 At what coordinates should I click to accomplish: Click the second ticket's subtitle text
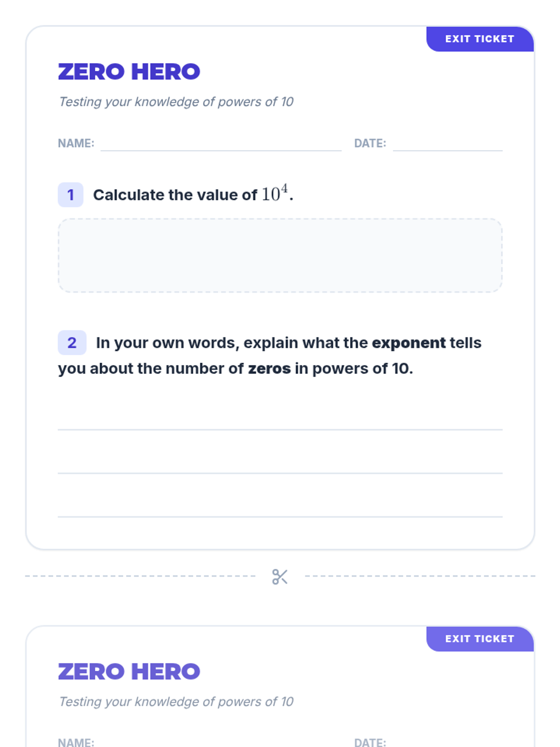coord(176,702)
